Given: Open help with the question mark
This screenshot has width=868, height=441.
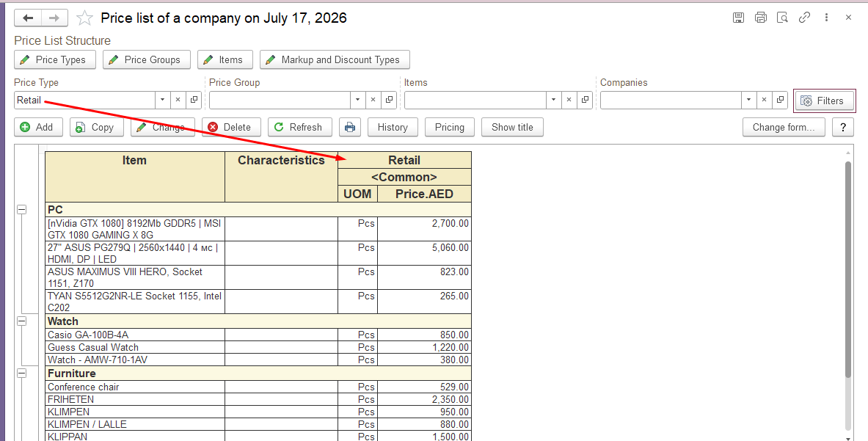Looking at the screenshot, I should point(842,127).
